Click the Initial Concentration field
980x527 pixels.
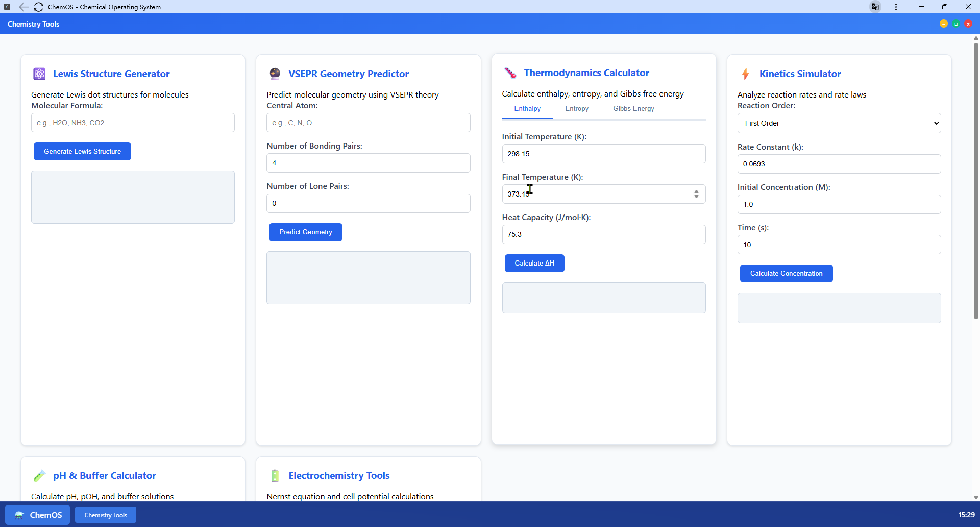tap(839, 204)
